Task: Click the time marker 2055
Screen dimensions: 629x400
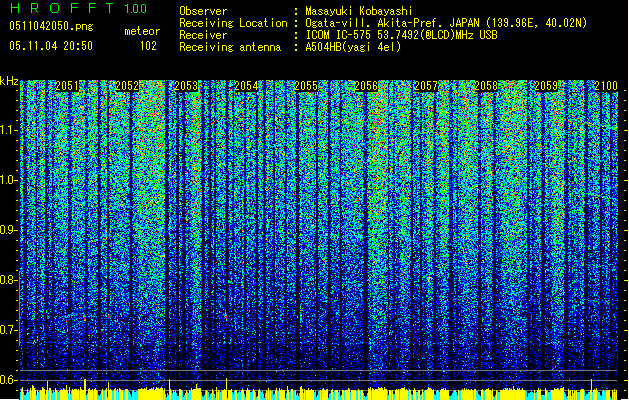Action: pos(306,86)
